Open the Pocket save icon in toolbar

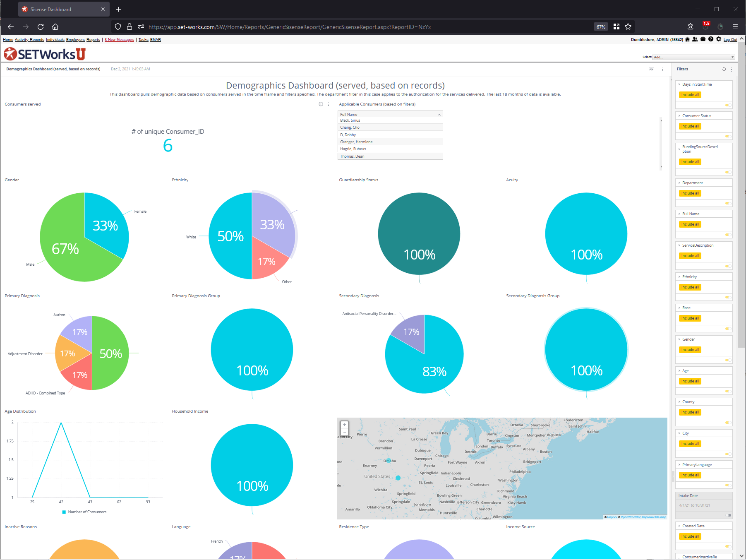point(690,27)
